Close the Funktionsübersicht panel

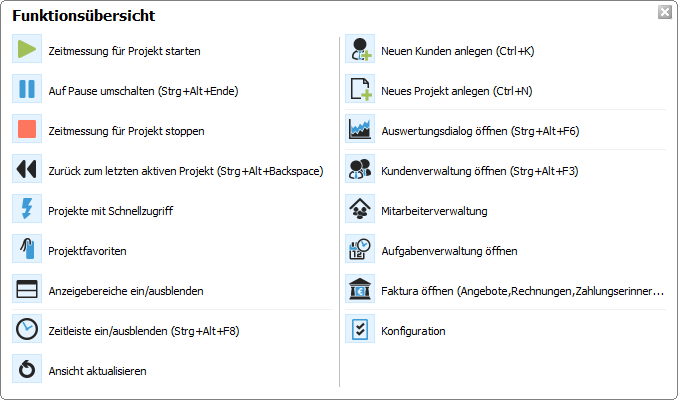(664, 13)
